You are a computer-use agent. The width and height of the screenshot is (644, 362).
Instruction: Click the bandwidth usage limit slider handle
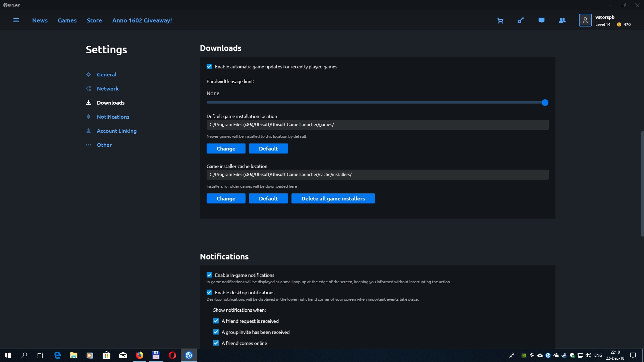(x=545, y=103)
